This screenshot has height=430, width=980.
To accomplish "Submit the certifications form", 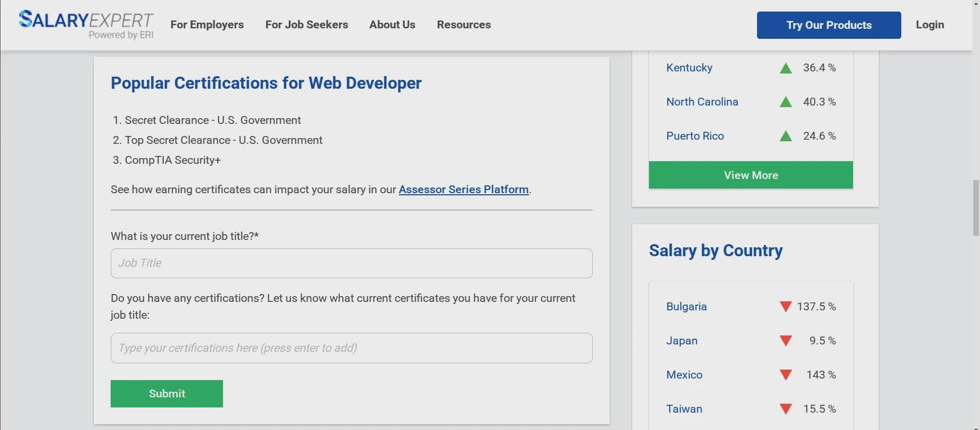I will coord(167,394).
